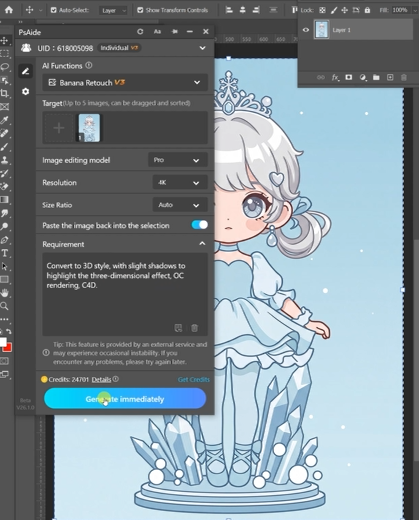The height and width of the screenshot is (520, 419).
Task: Select the Clone Stamp tool
Action: coord(4,160)
